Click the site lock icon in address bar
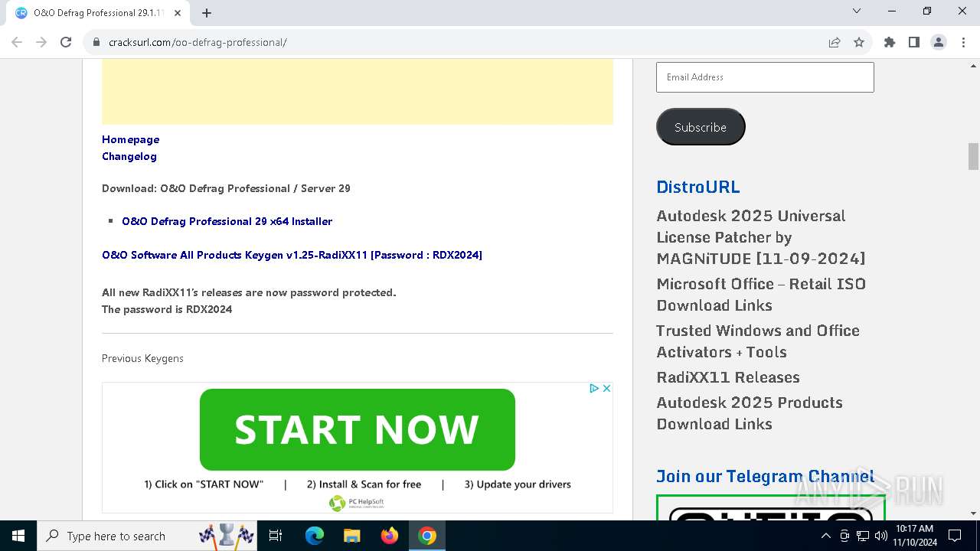Image resolution: width=980 pixels, height=551 pixels. tap(96, 42)
